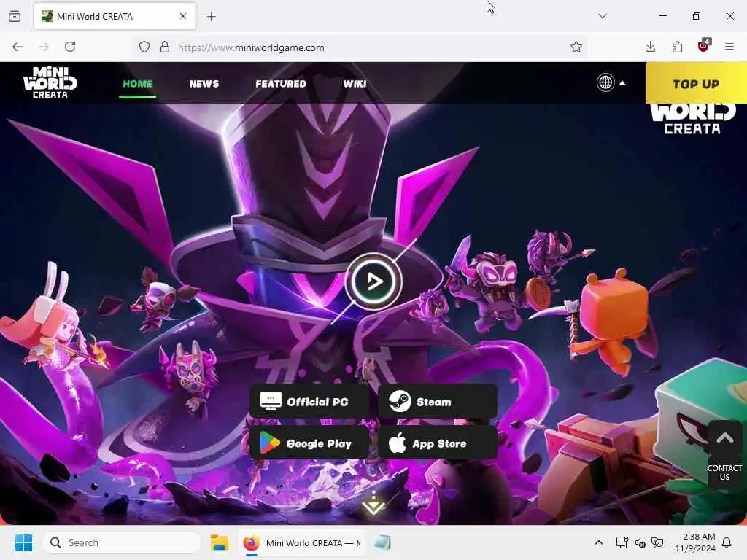Click the taskbar Search box

(x=122, y=542)
